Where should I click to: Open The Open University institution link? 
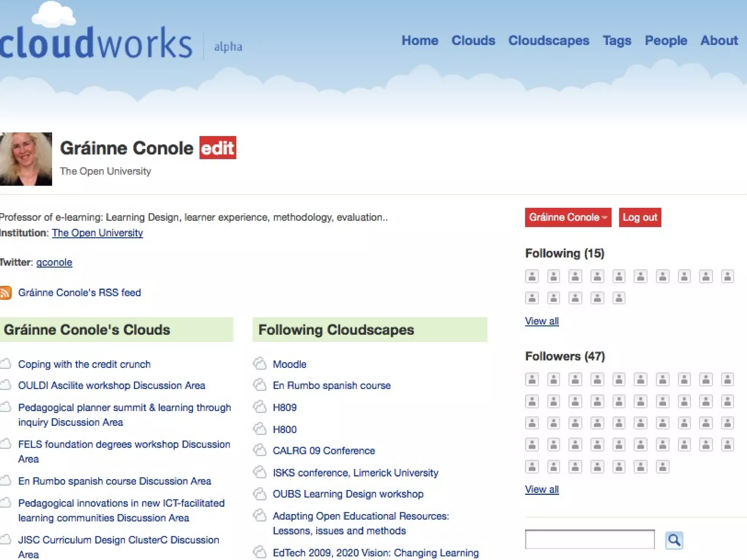pos(97,233)
